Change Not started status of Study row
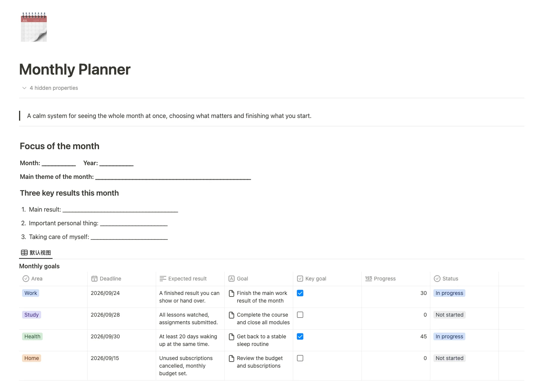 [449, 315]
